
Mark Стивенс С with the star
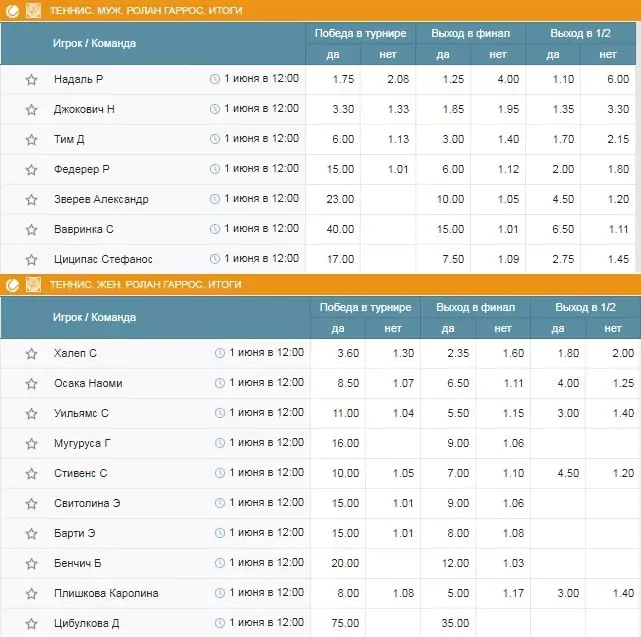31,473
